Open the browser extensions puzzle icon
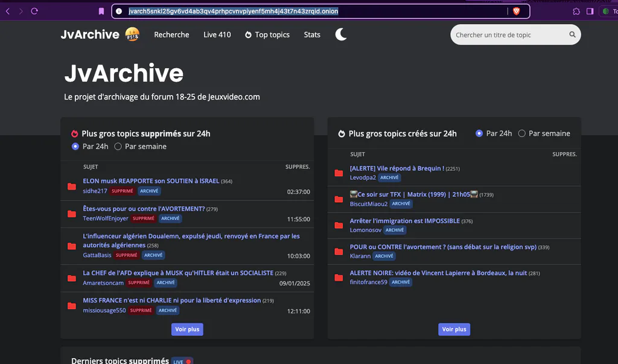The width and height of the screenshot is (618, 364). pyautogui.click(x=576, y=11)
